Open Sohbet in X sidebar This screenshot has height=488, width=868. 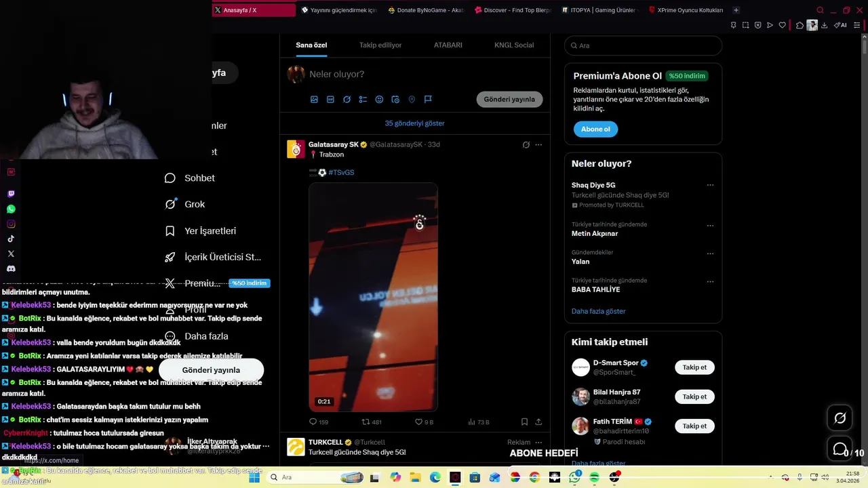[x=190, y=178]
